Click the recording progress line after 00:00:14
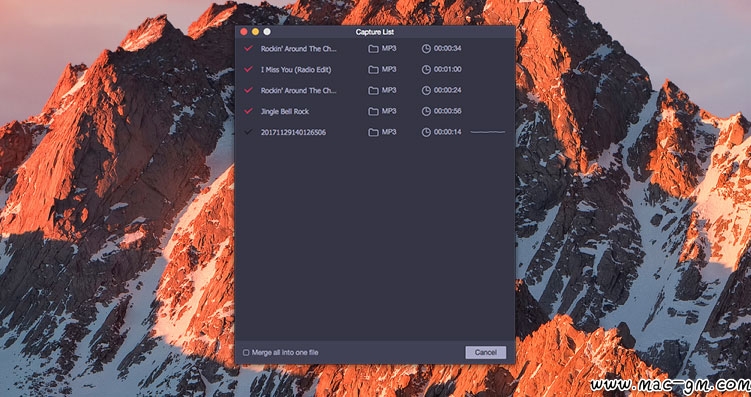The image size is (751, 397). (x=488, y=132)
